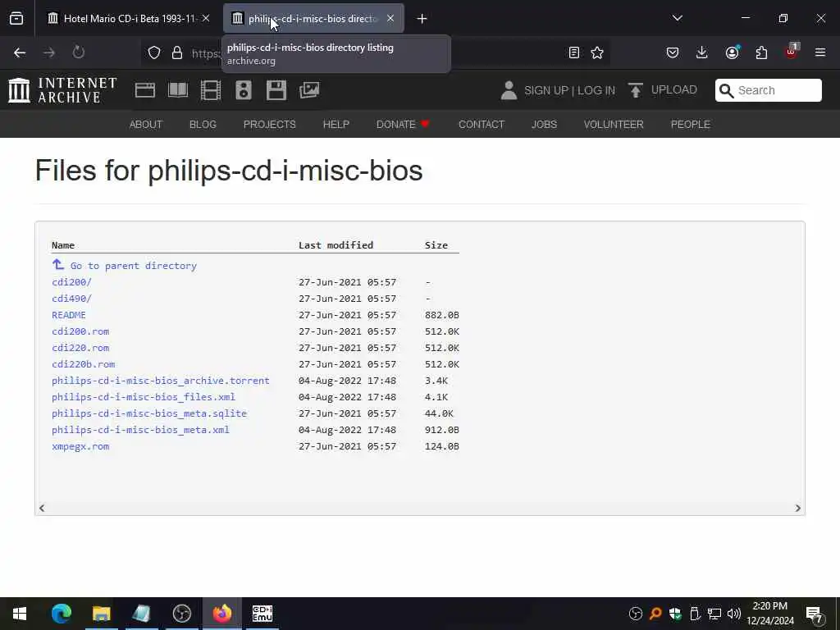Click the SIGN UP link
The height and width of the screenshot is (630, 840).
tap(546, 90)
